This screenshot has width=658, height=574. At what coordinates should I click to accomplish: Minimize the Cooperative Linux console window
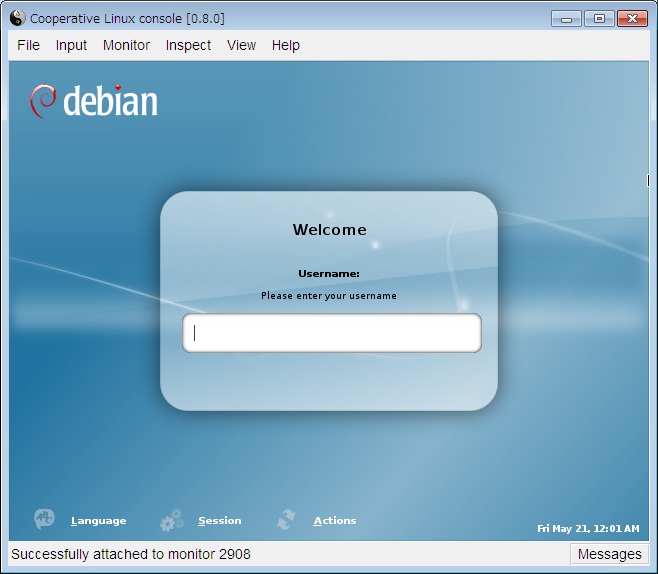coord(566,18)
